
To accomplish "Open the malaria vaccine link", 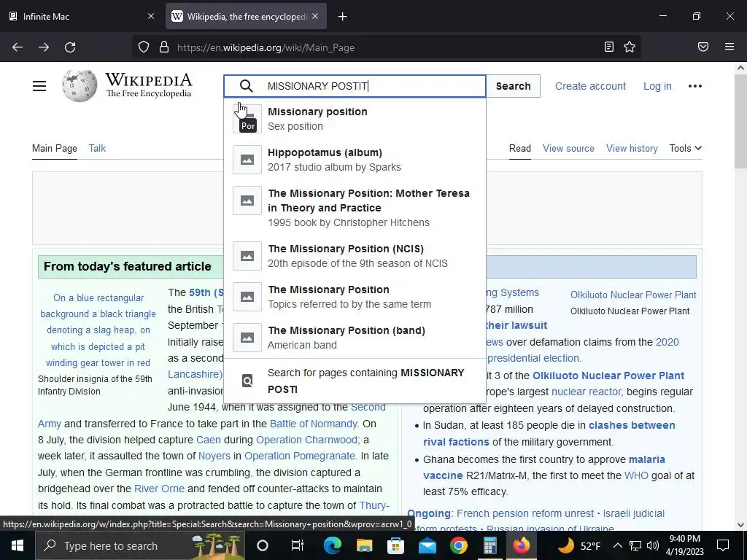I will click(x=544, y=467).
